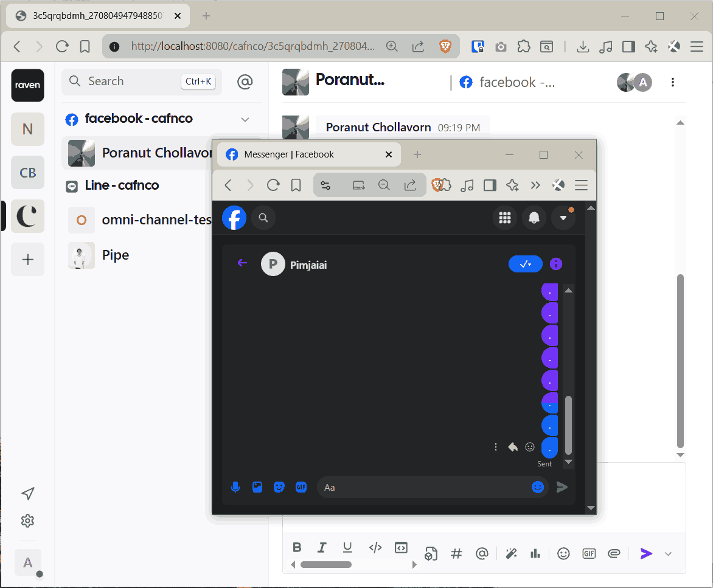713x588 pixels.
Task: Open conversation info for Pimjaiai
Action: [556, 264]
